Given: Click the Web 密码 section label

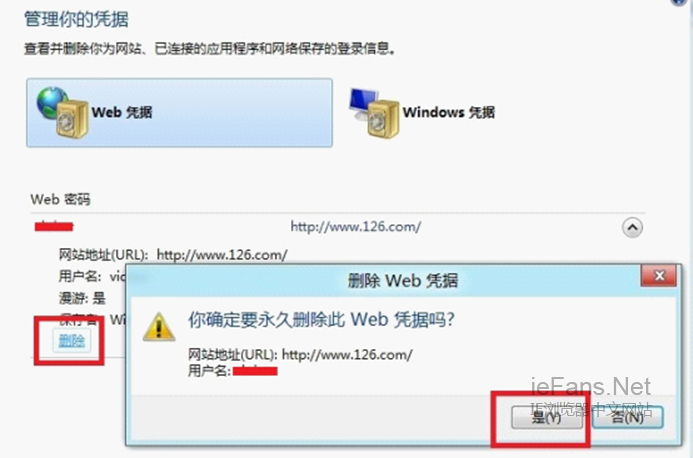Looking at the screenshot, I should (61, 199).
